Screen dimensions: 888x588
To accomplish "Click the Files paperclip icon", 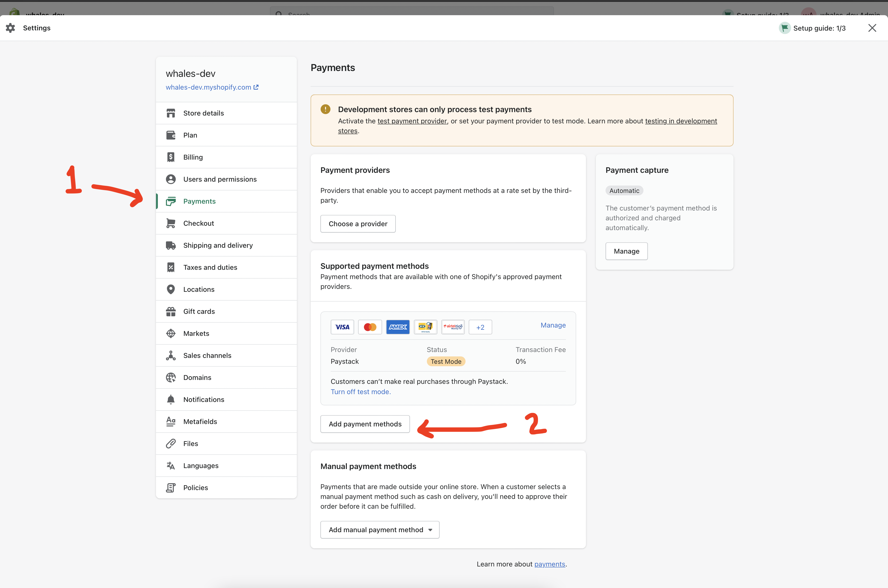I will coord(171,444).
